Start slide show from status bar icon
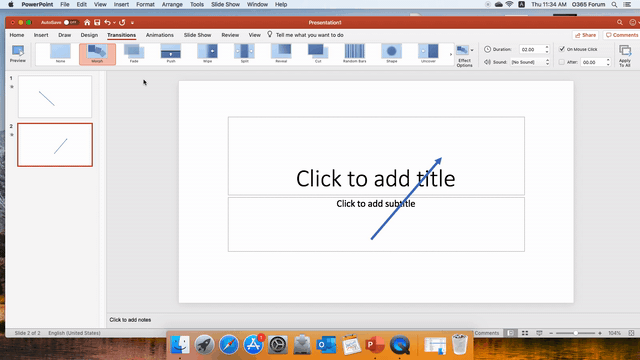 point(539,333)
